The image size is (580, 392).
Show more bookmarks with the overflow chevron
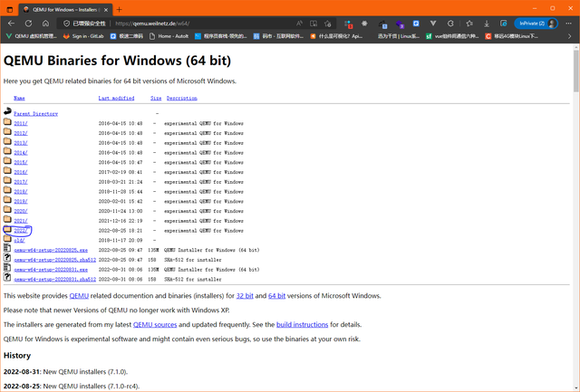(570, 36)
